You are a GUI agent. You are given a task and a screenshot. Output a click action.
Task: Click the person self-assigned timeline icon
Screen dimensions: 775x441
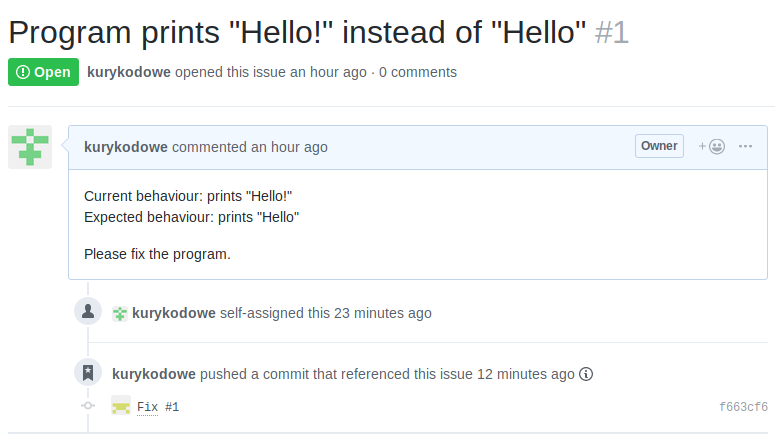coord(88,311)
